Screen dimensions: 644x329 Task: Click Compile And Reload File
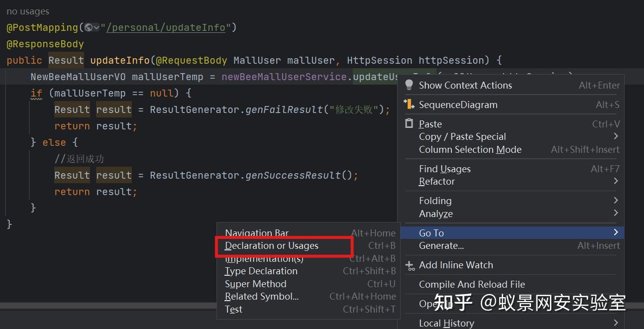(472, 284)
